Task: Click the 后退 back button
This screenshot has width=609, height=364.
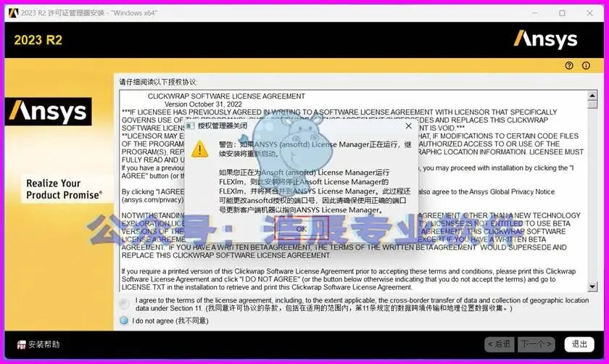Action: pyautogui.click(x=499, y=344)
